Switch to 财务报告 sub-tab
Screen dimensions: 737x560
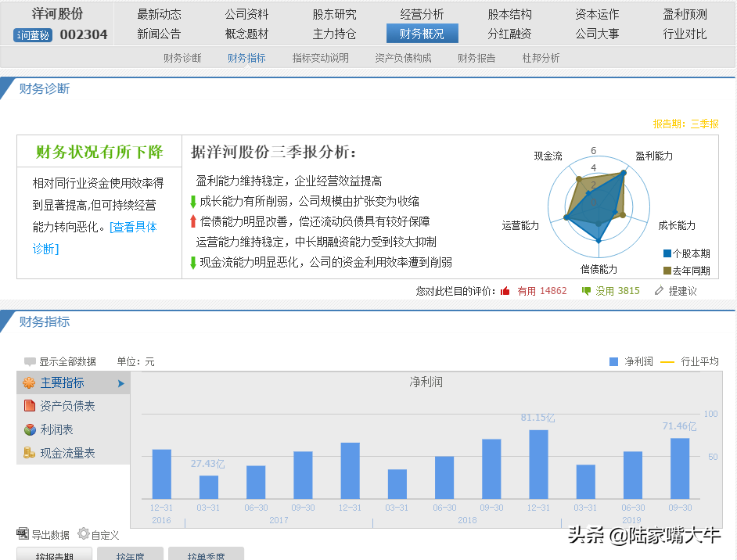coord(476,58)
